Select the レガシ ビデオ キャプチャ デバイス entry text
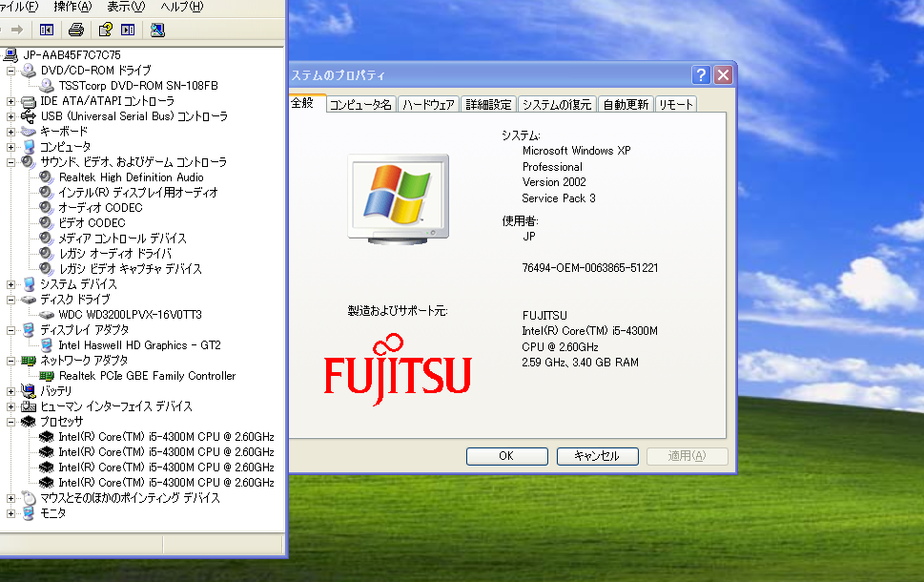This screenshot has width=924, height=582. [131, 269]
